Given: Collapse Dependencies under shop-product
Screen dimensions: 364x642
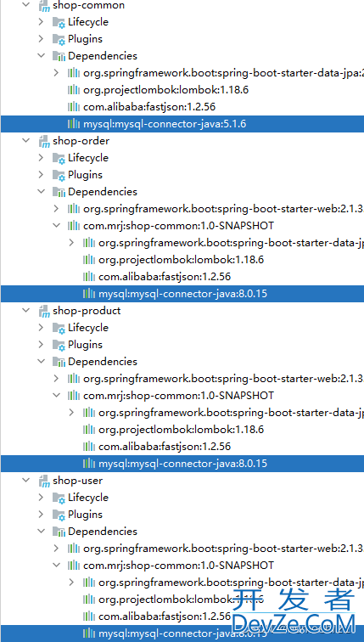Looking at the screenshot, I should (41, 362).
